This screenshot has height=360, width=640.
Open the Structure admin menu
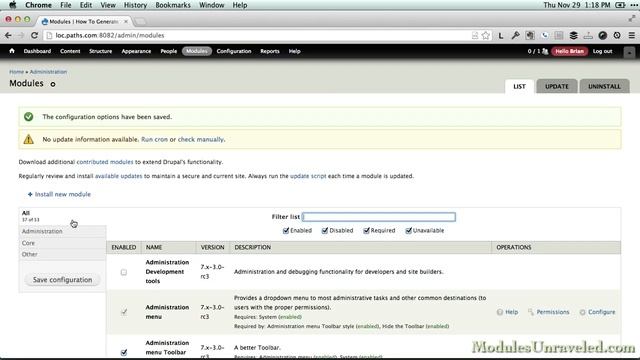(100, 51)
